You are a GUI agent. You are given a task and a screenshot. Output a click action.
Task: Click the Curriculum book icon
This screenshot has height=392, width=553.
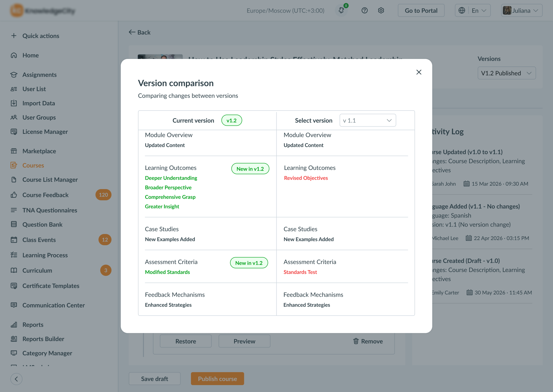14,270
